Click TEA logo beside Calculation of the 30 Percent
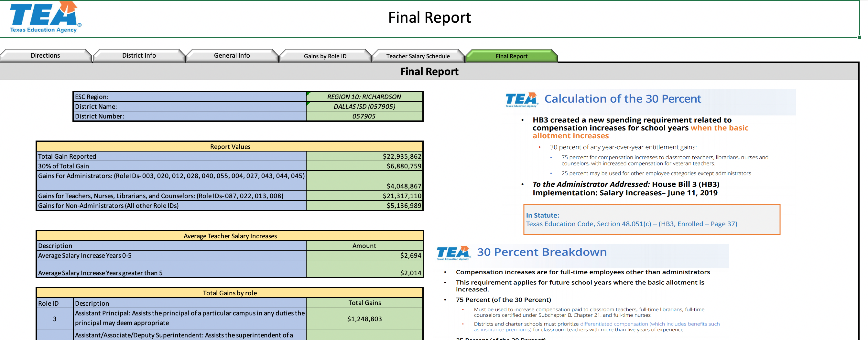 (522, 100)
